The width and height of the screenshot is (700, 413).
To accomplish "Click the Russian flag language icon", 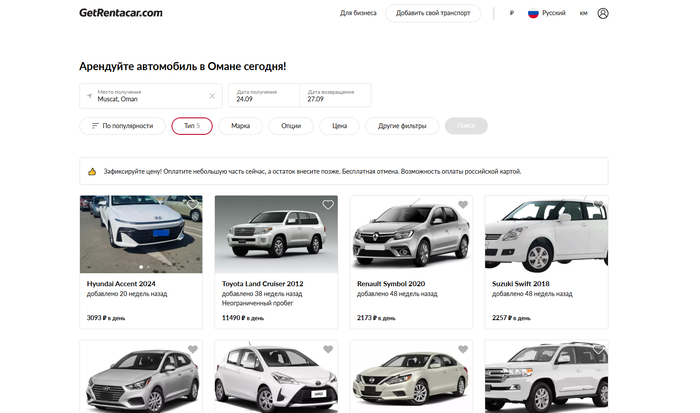I will pyautogui.click(x=533, y=13).
